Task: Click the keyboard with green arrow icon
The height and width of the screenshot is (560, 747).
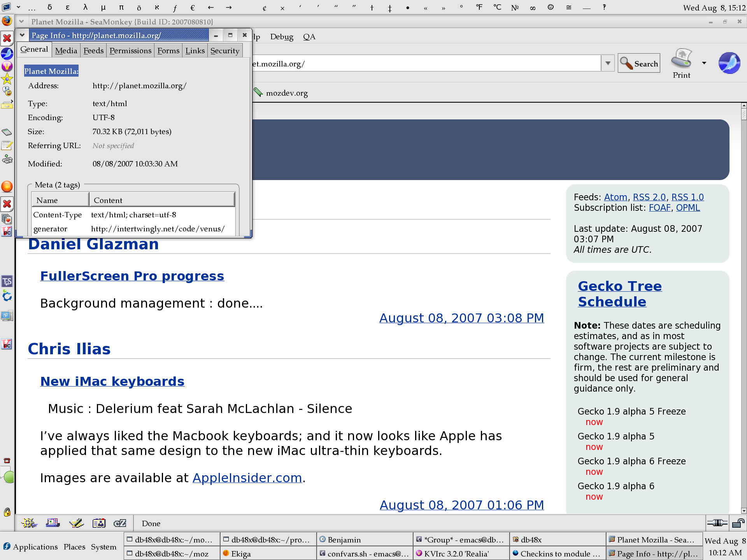Action: (x=7, y=159)
